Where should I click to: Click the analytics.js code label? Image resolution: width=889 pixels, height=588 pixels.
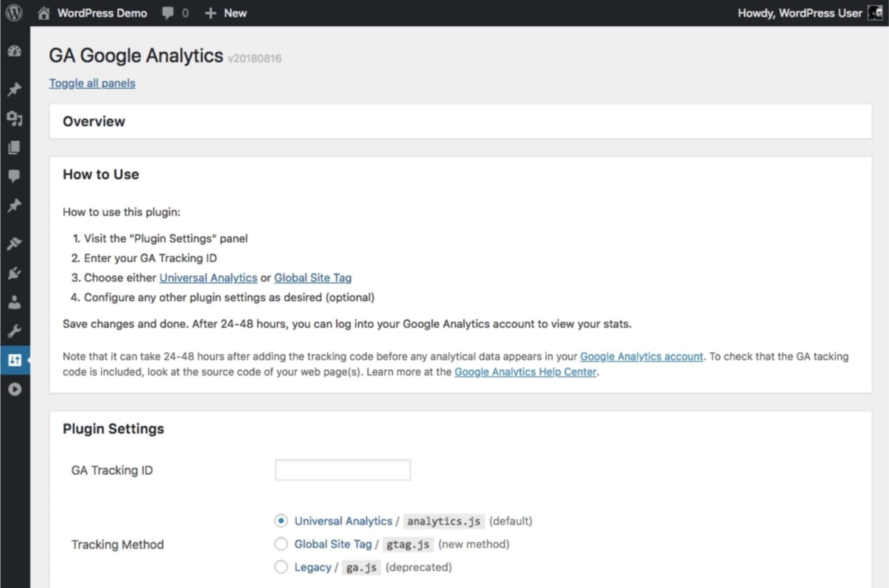tap(444, 521)
